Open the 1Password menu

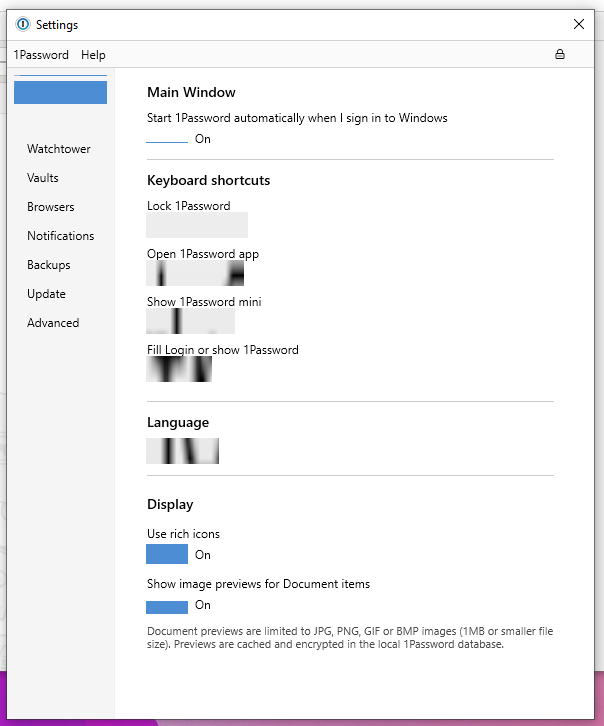pyautogui.click(x=41, y=55)
